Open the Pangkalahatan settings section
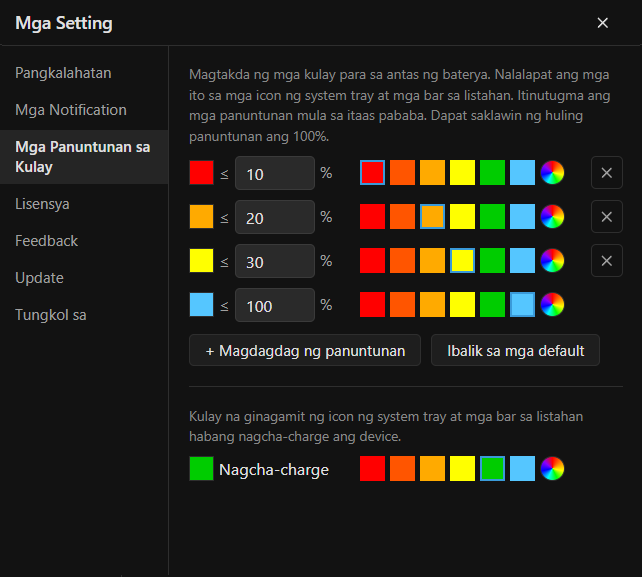Image resolution: width=642 pixels, height=577 pixels. coord(84,73)
